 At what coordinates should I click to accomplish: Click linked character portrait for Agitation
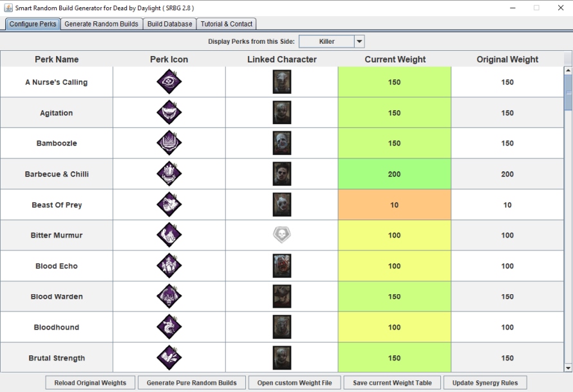pos(282,113)
